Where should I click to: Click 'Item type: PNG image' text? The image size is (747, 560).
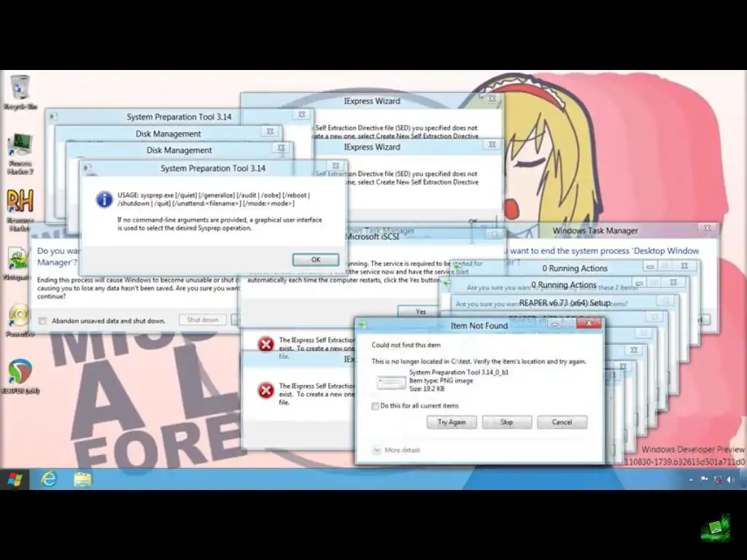pos(441,381)
